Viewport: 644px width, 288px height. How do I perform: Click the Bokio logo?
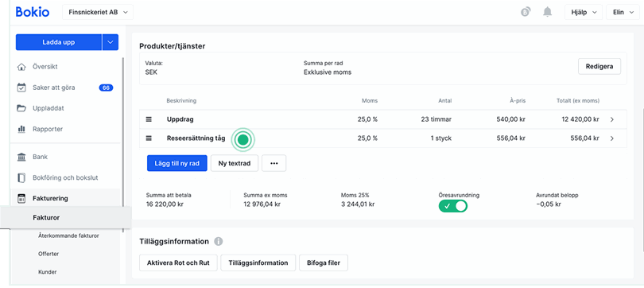click(33, 12)
